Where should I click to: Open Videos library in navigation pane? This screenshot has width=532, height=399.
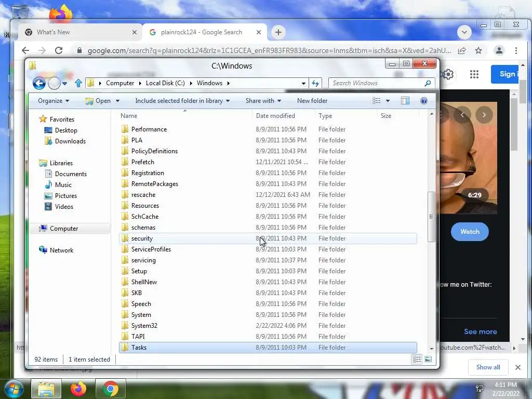[64, 207]
